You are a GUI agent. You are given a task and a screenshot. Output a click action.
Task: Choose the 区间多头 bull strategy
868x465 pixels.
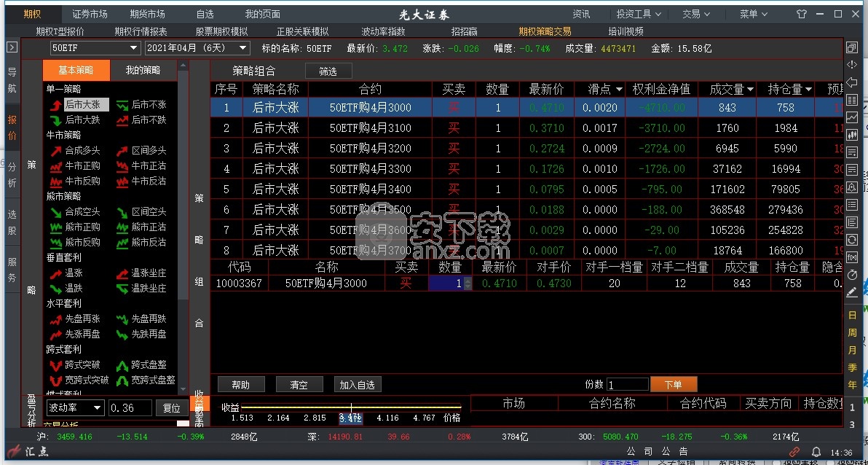(141, 150)
